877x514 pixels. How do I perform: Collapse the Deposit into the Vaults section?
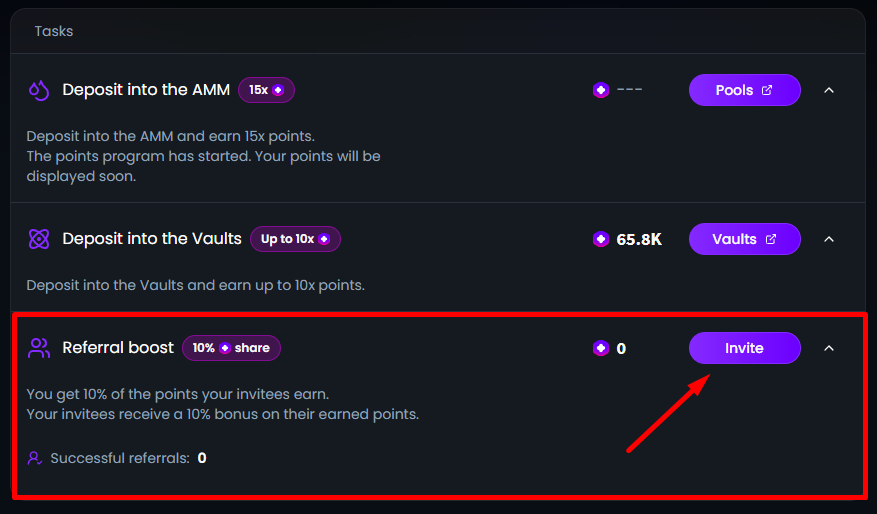[828, 239]
